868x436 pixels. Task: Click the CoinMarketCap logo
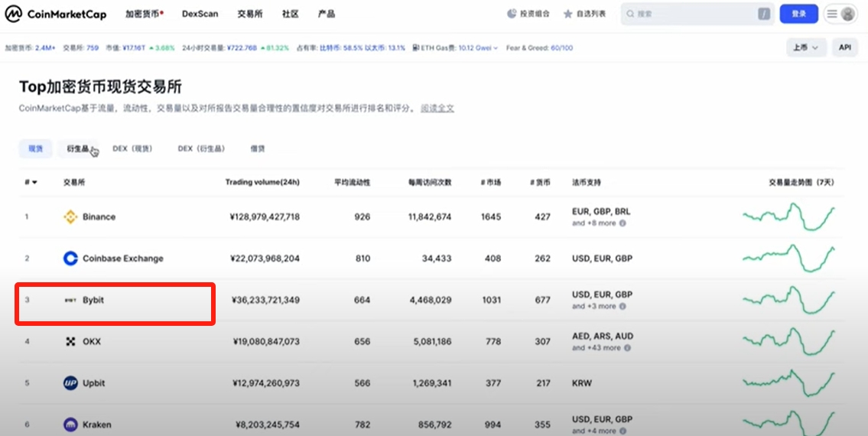pos(55,14)
